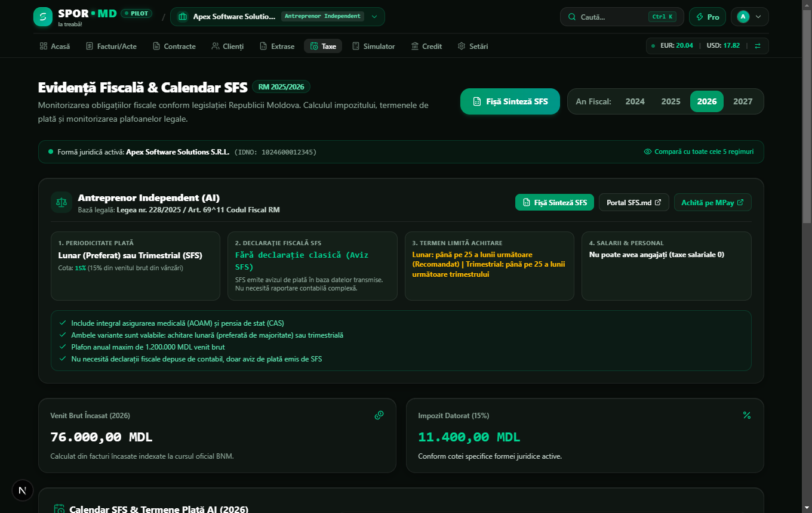Viewport: 812px width, 513px height.
Task: Open the Portal SFS.md external link
Action: pyautogui.click(x=634, y=202)
